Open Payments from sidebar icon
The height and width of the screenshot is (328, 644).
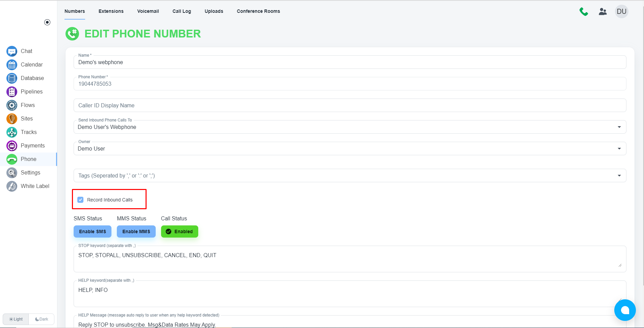point(12,146)
